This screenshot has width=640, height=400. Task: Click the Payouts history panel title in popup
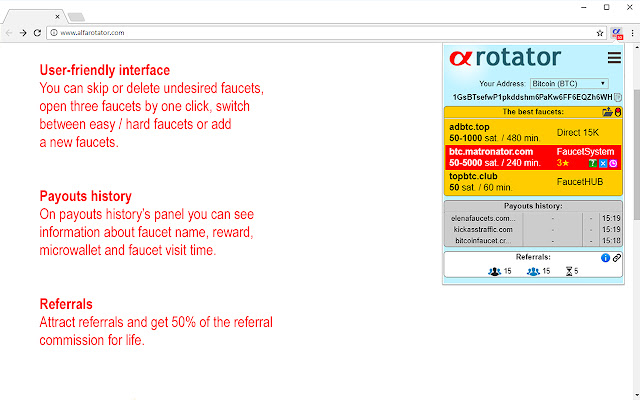coord(533,206)
